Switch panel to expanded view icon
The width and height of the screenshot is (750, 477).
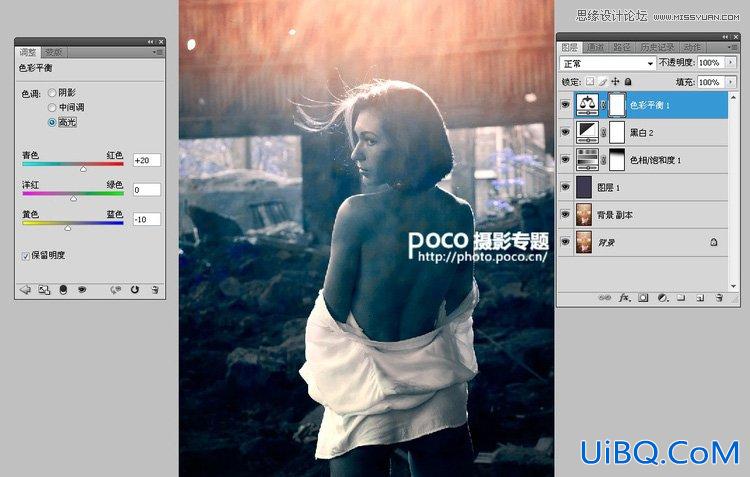[x=44, y=289]
